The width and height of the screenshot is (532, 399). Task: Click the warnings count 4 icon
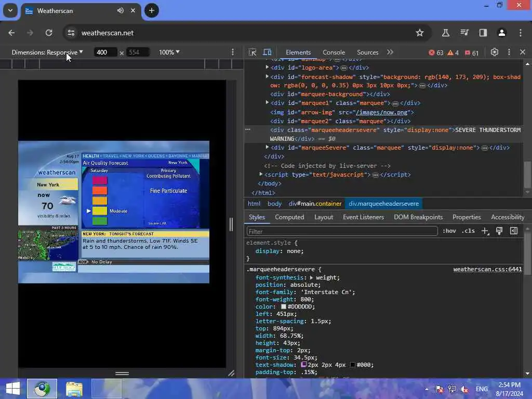453,52
